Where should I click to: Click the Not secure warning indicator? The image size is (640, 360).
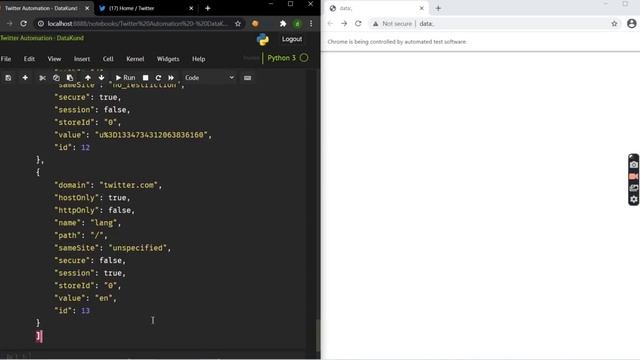(x=392, y=24)
